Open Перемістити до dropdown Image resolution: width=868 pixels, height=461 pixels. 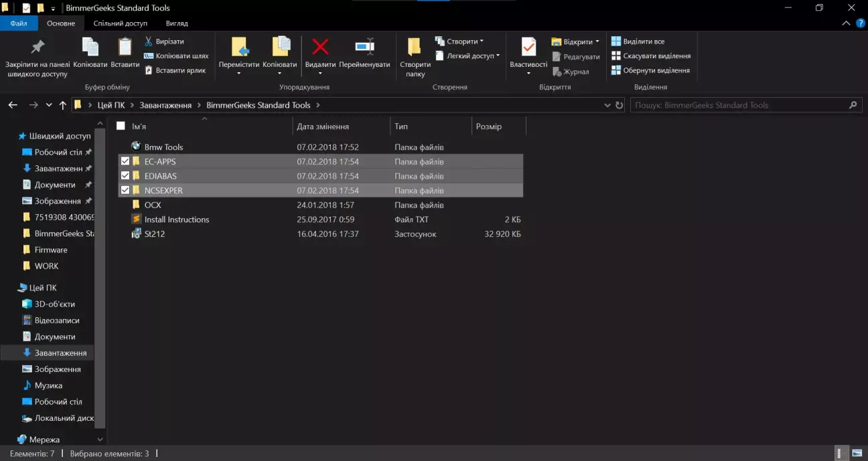tap(238, 74)
